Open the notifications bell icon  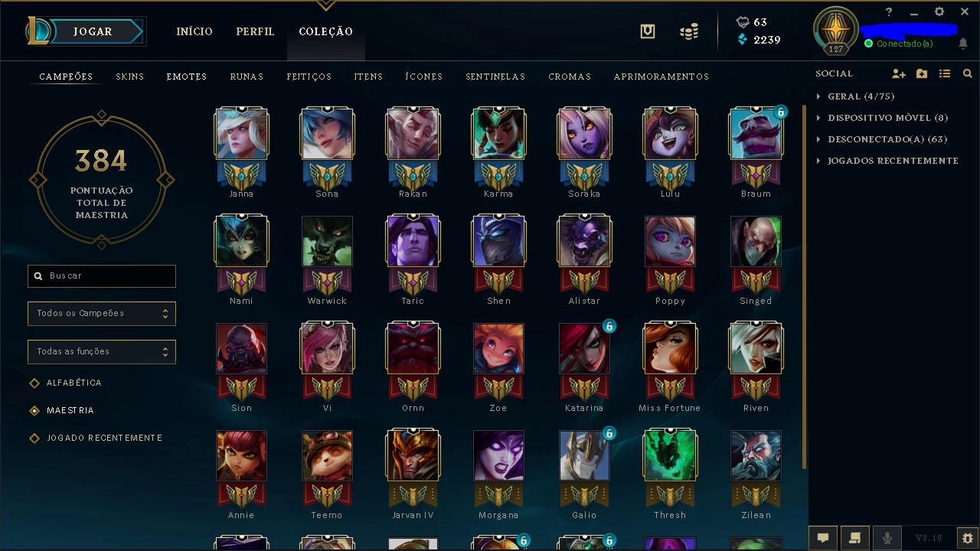(963, 44)
